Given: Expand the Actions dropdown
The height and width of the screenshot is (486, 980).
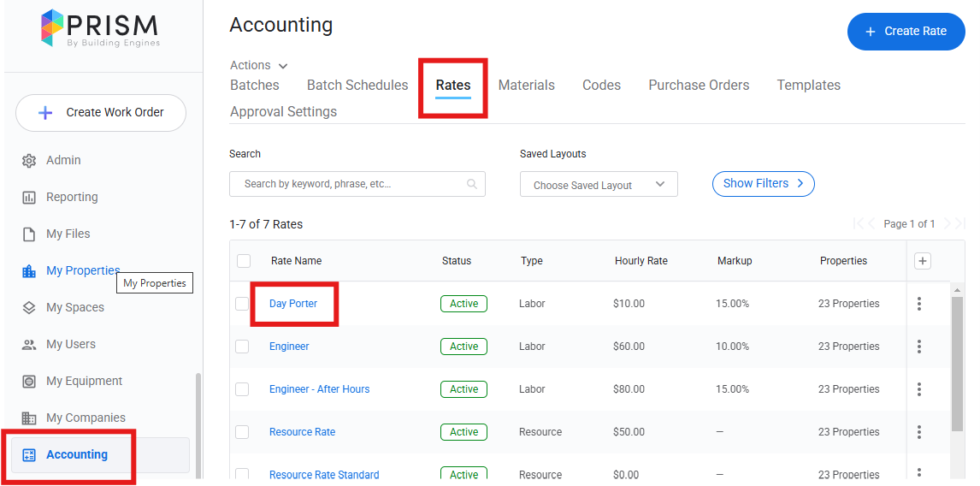Looking at the screenshot, I should click(259, 66).
